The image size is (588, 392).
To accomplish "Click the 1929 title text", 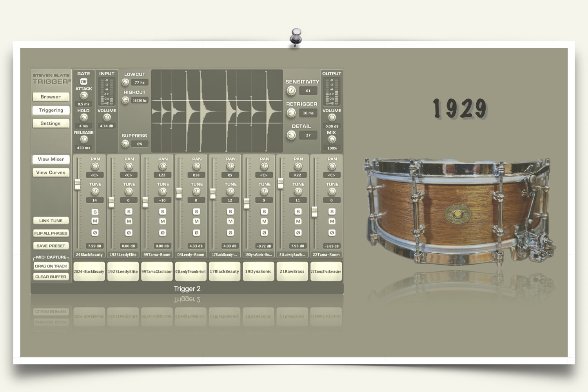I will (460, 109).
